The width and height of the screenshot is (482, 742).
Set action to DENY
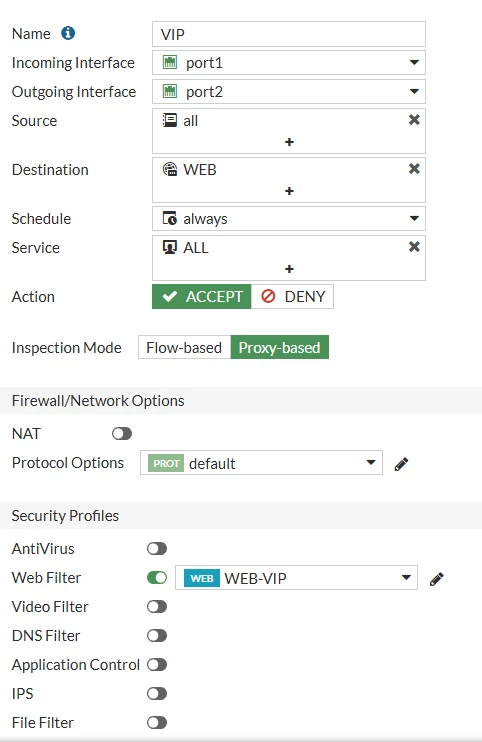292,297
